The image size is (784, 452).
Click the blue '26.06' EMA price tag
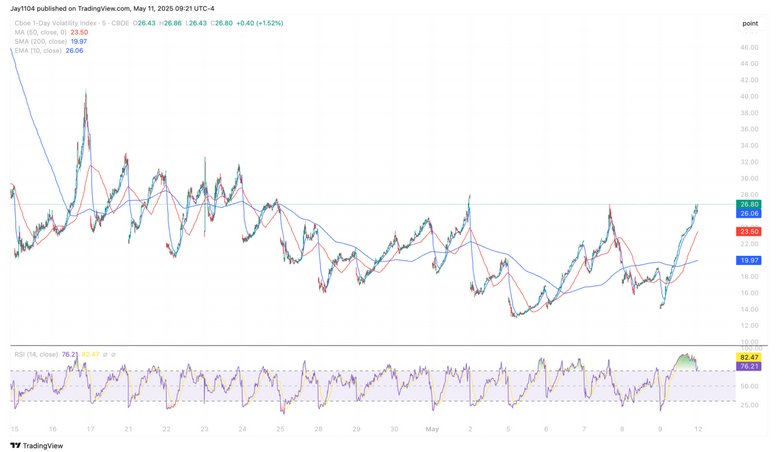point(749,214)
